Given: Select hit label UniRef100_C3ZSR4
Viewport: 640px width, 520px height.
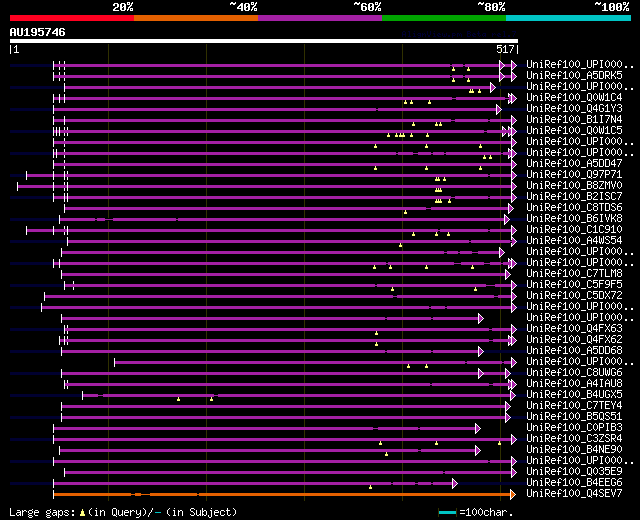Looking at the screenshot, I should pyautogui.click(x=574, y=439).
